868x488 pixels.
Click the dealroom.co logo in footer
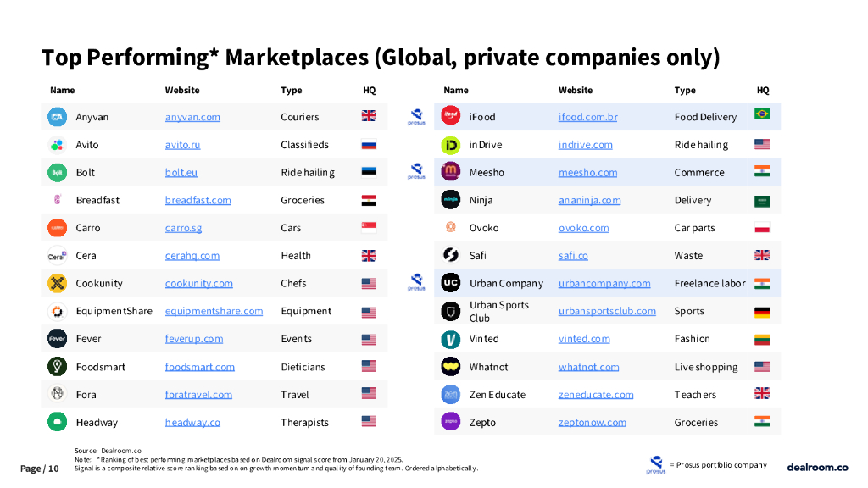click(x=817, y=467)
